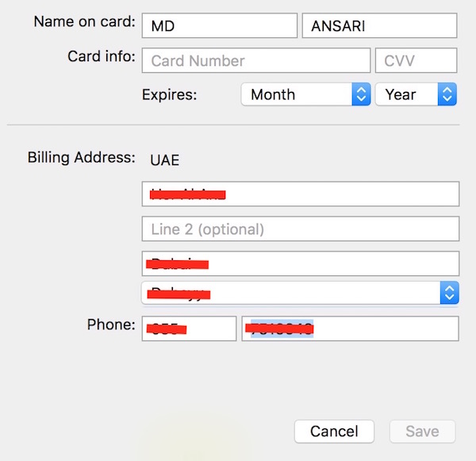Screen dimensions: 476x461
Task: Click the short phone code field
Action: [x=189, y=328]
